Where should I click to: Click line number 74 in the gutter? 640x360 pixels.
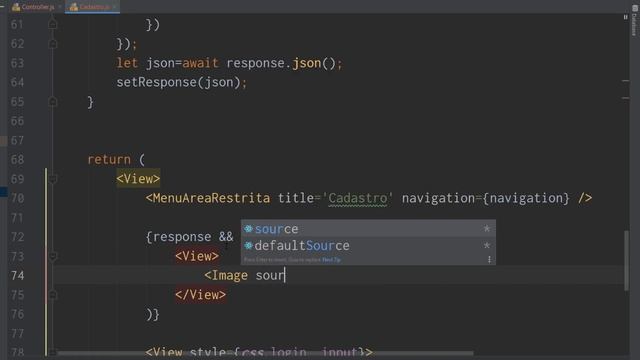(18, 276)
